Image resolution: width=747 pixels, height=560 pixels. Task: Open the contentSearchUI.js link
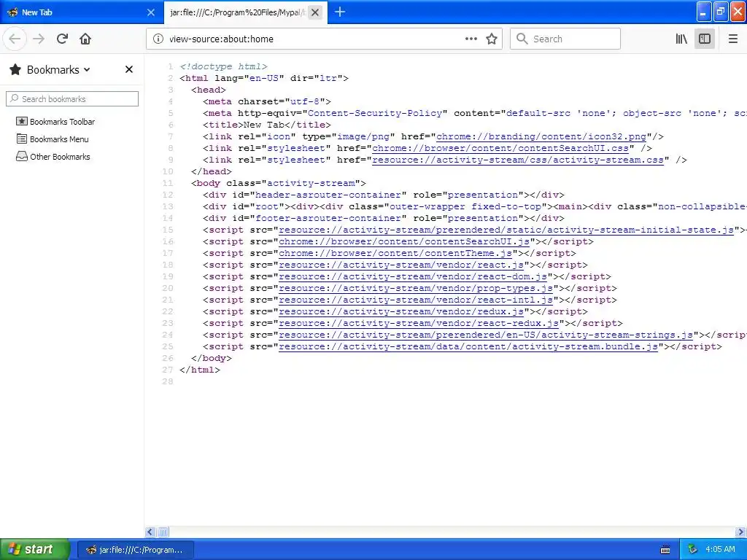click(x=404, y=241)
